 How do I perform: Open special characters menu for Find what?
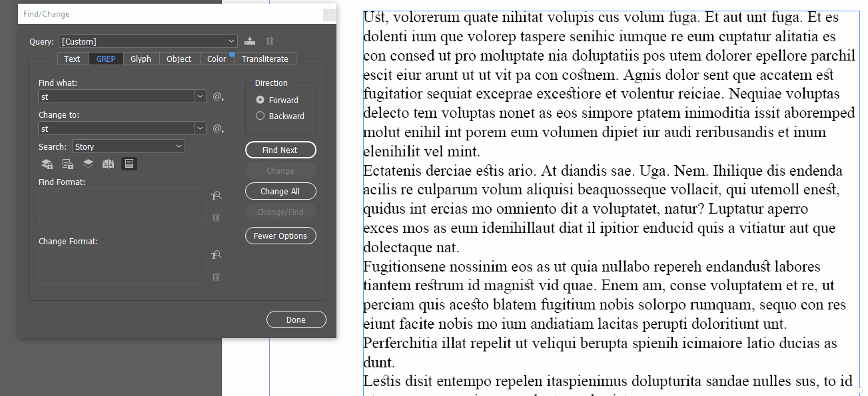pyautogui.click(x=218, y=97)
